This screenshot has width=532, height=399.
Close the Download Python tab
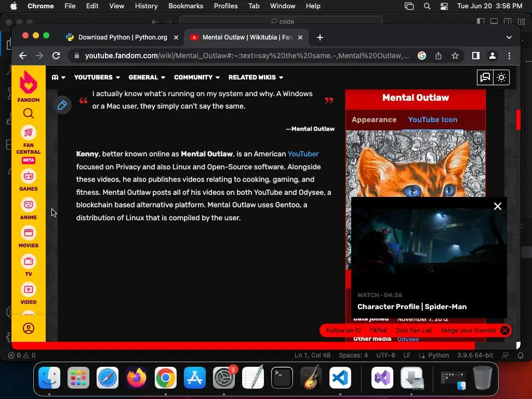pyautogui.click(x=176, y=37)
